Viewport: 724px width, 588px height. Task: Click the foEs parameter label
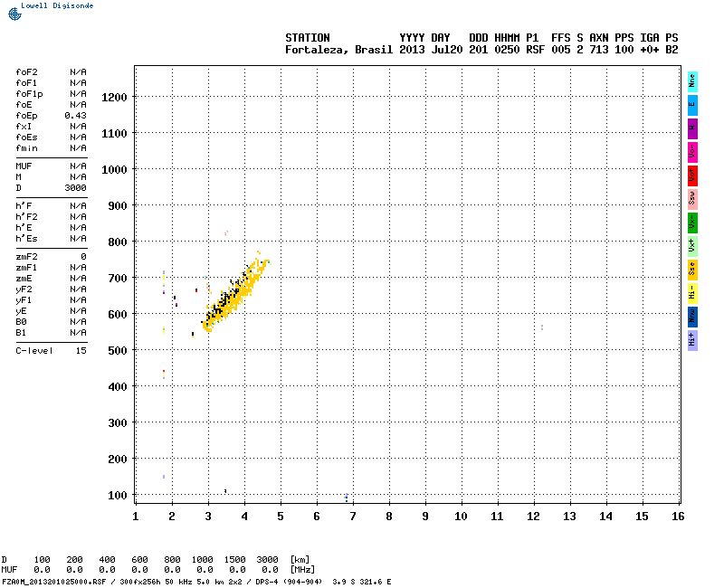pyautogui.click(x=27, y=138)
